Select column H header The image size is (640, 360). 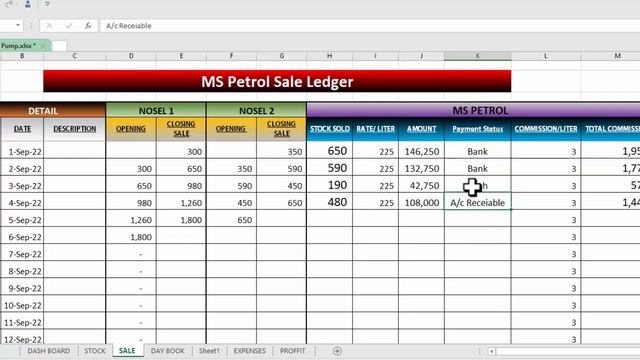[x=329, y=56]
